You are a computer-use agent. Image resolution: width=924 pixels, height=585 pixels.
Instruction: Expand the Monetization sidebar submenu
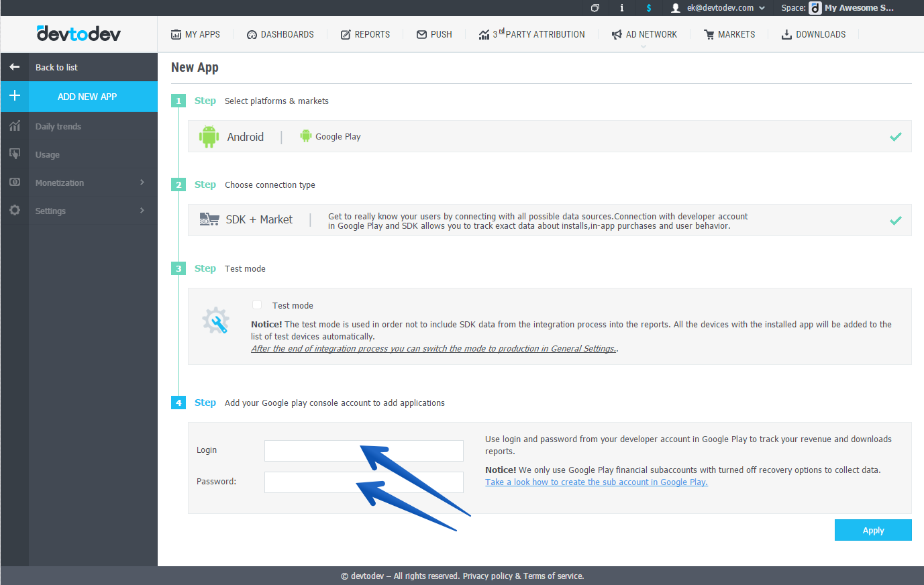[x=142, y=182]
